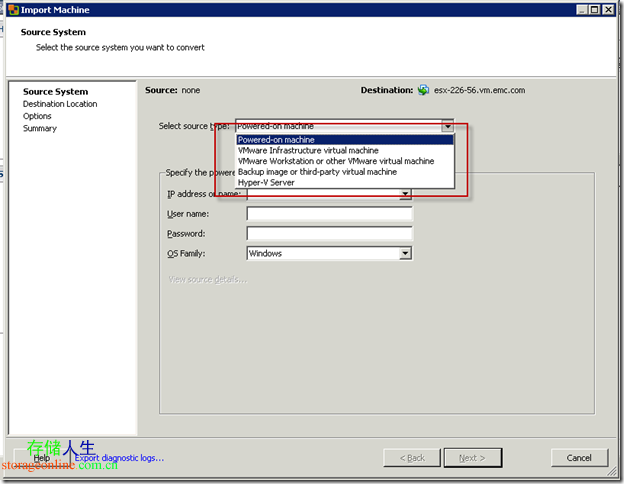Select Backup image or third-party virtual machine
This screenshot has height=484, width=624.
pos(345,172)
